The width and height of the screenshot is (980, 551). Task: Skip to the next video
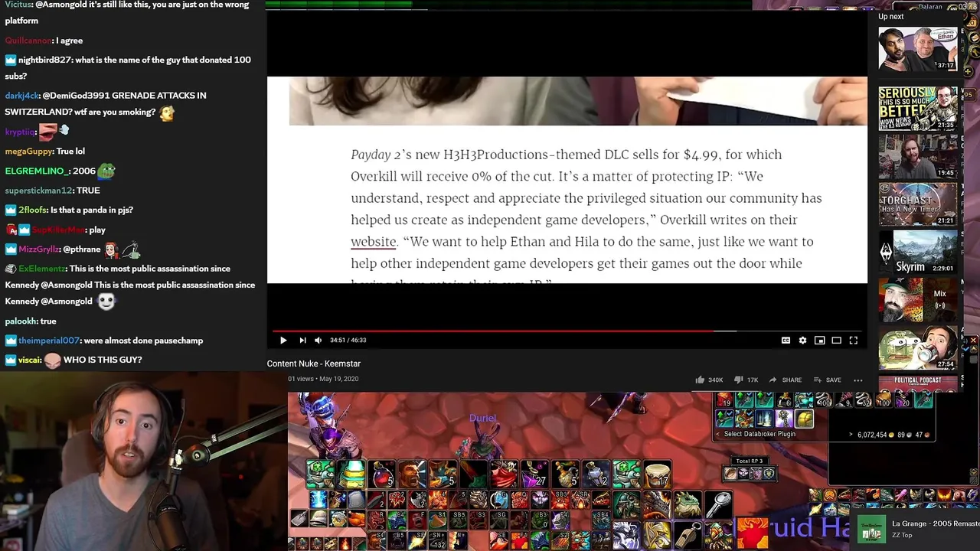coord(302,340)
